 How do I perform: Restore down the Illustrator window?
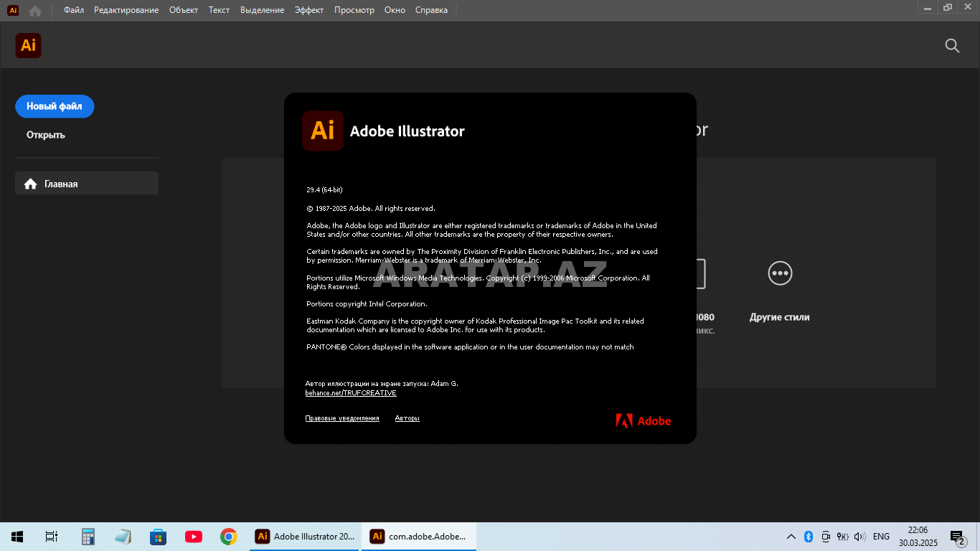(x=948, y=6)
